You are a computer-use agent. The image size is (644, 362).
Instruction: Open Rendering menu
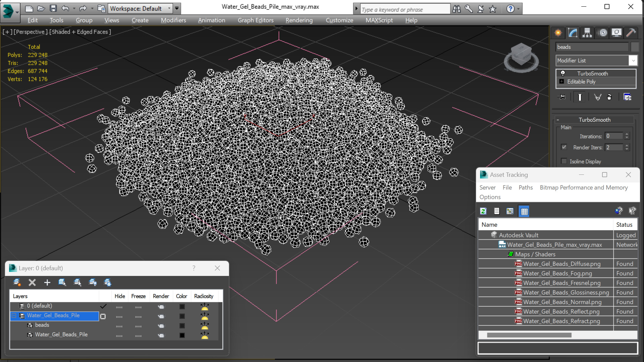point(299,20)
